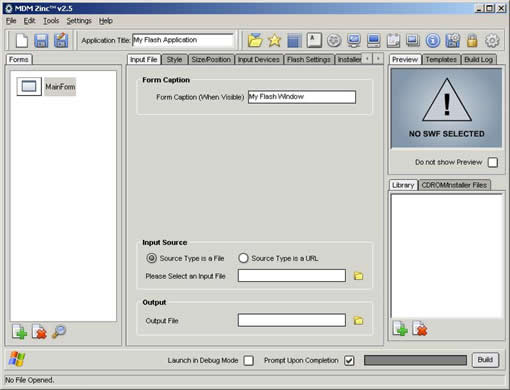Click the Windows flag logo icon
This screenshot has height=390, width=510.
point(17,359)
